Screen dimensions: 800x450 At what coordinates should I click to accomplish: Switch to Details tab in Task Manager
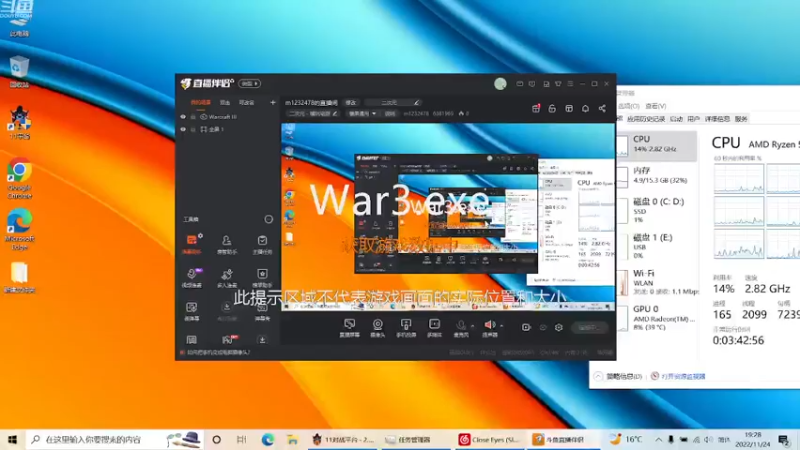point(717,119)
